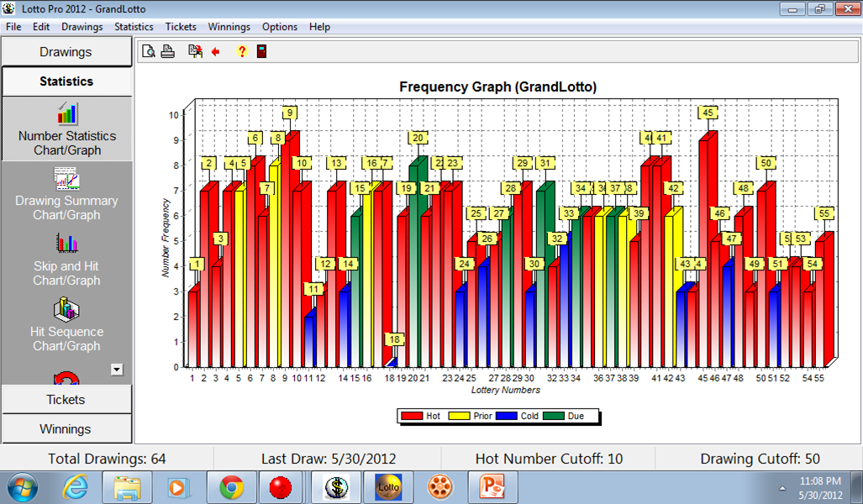Click the dollar sign taskbar icon

coord(336,487)
